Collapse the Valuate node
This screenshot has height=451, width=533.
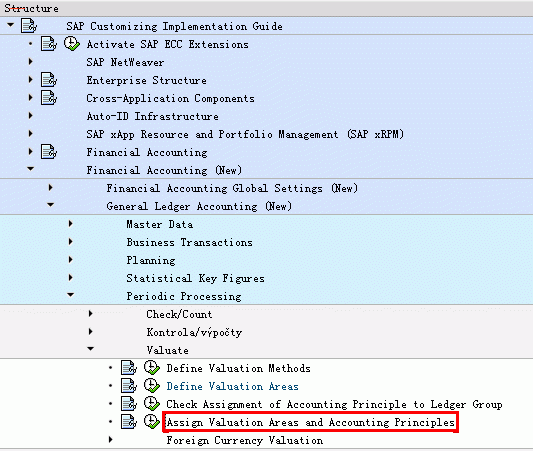pos(90,349)
